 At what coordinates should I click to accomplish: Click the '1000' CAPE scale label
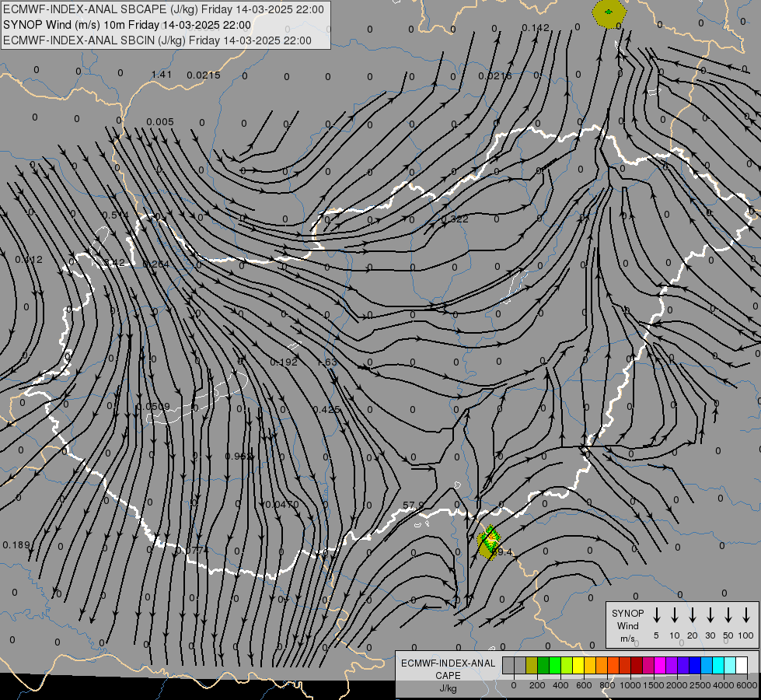(630, 685)
